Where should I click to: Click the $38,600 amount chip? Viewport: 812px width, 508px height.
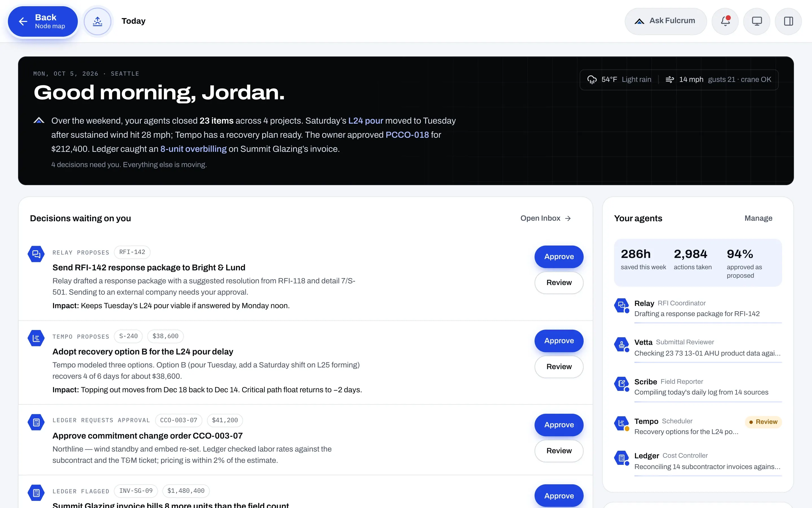(x=166, y=336)
